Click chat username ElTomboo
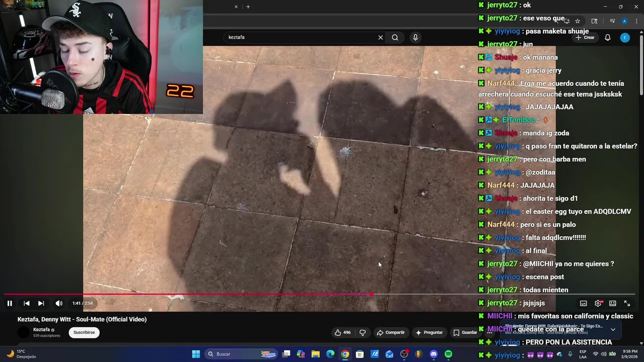 point(518,120)
